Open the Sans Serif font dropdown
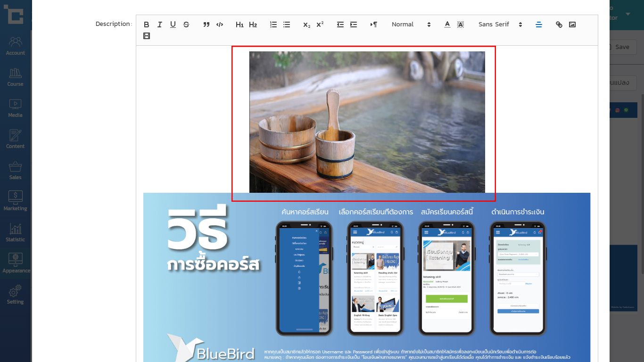This screenshot has height=362, width=644. (x=500, y=25)
